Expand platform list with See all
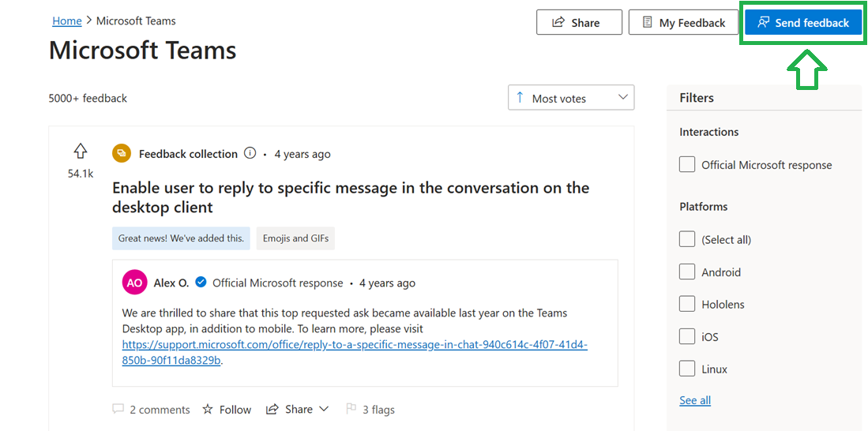 pyautogui.click(x=695, y=400)
